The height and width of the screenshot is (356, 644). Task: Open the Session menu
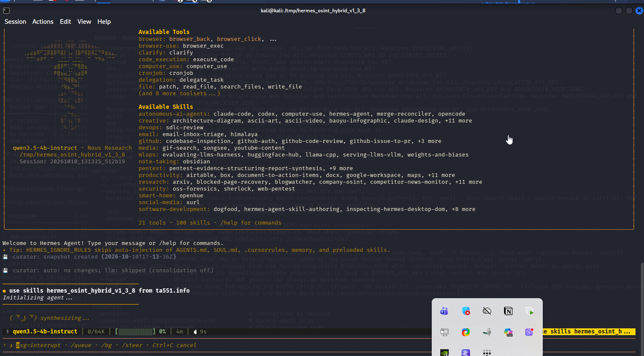click(15, 22)
